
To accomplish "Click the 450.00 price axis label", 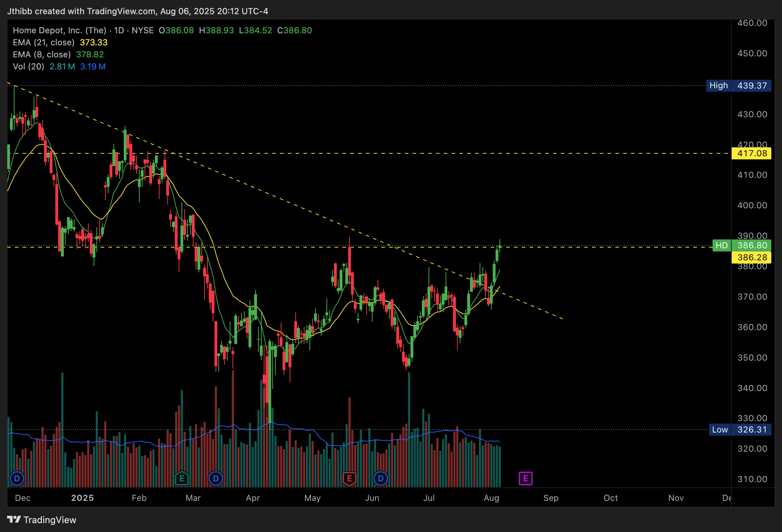I will pyautogui.click(x=752, y=53).
